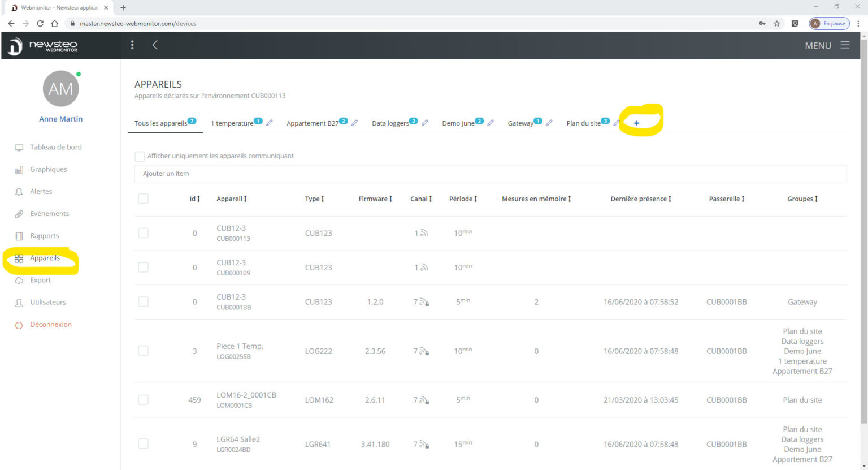The height and width of the screenshot is (470, 868).
Task: Open the three-dot options menu in header
Action: point(132,45)
